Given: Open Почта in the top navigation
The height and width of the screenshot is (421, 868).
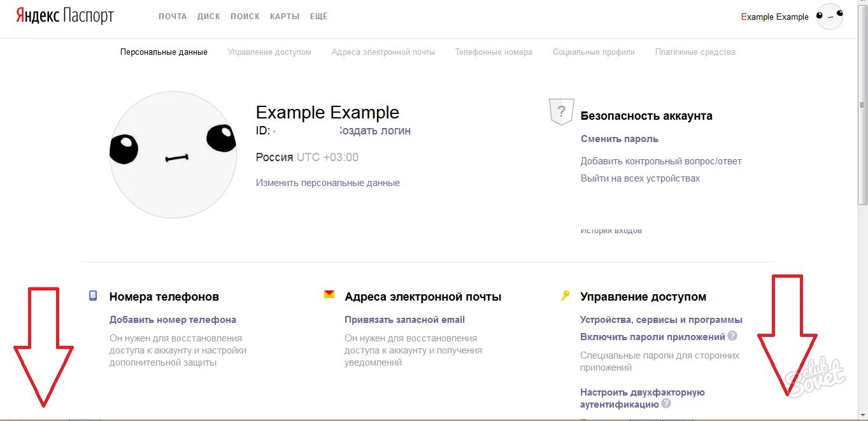Looking at the screenshot, I should (x=173, y=17).
